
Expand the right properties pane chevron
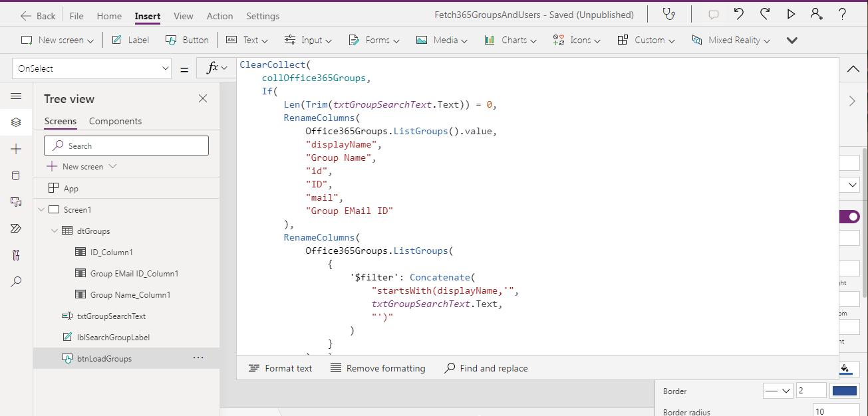[853, 101]
